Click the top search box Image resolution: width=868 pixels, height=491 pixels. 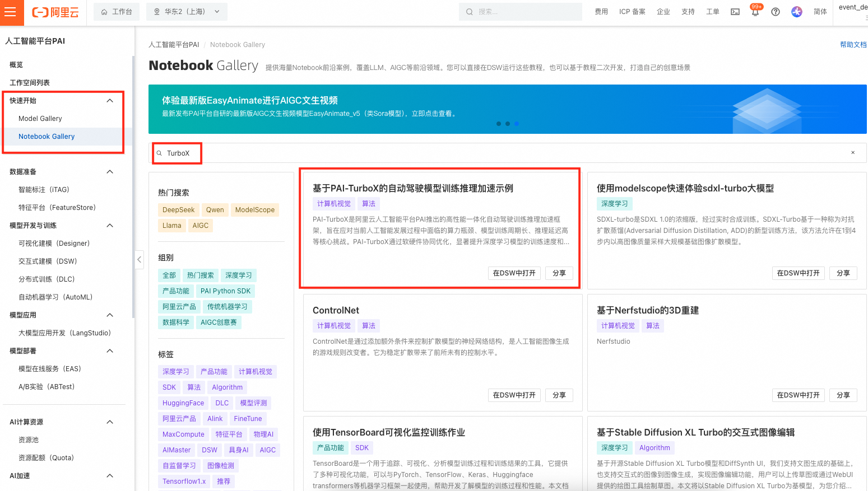521,12
